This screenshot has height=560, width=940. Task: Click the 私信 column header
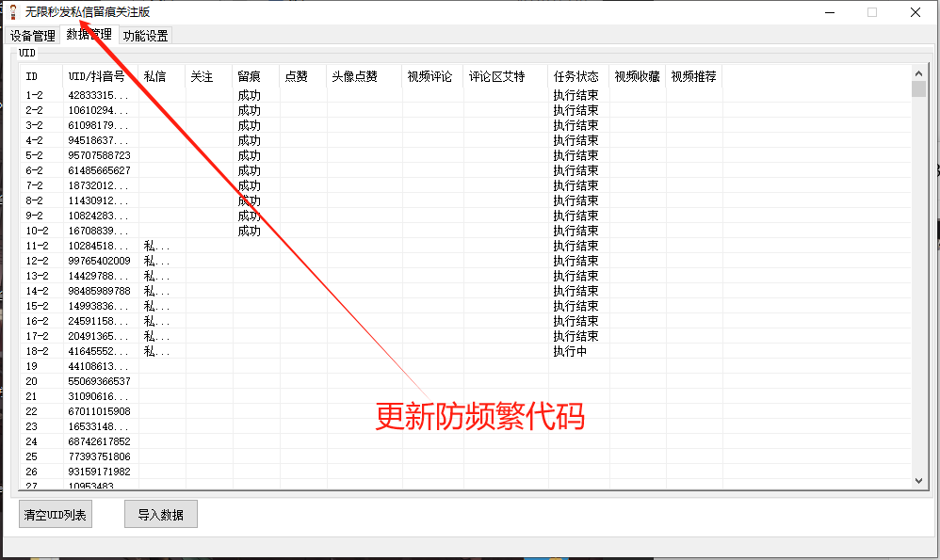(x=156, y=76)
